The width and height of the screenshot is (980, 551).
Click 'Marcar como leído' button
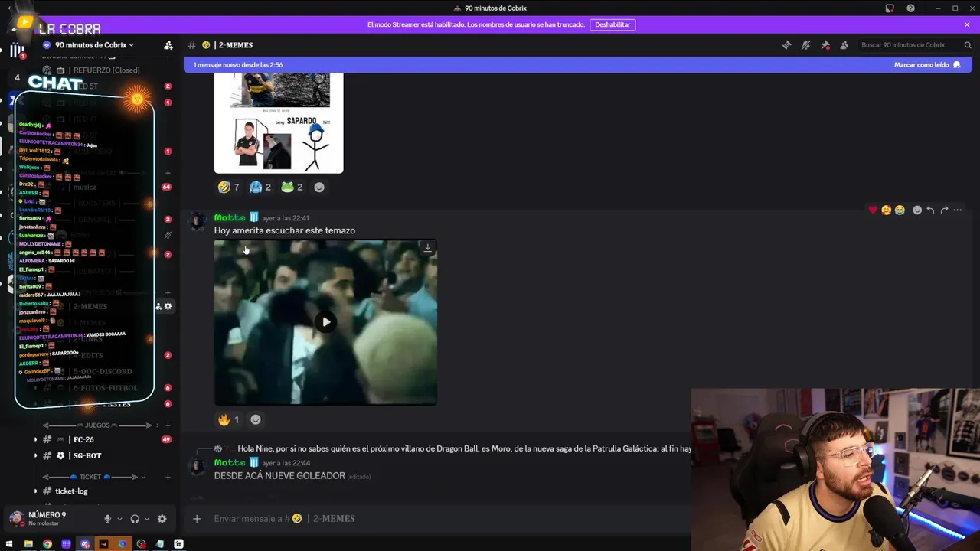click(x=927, y=65)
